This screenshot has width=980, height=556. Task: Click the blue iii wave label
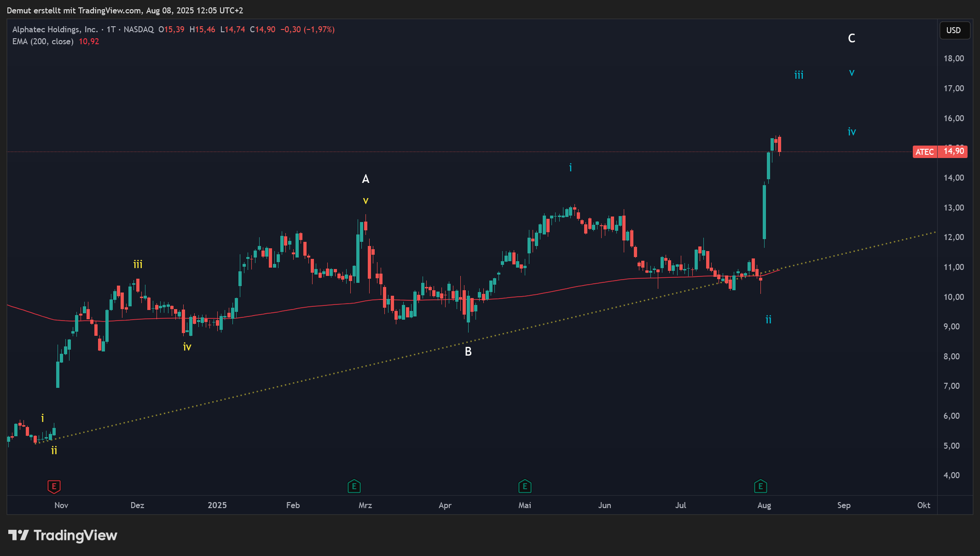point(799,75)
